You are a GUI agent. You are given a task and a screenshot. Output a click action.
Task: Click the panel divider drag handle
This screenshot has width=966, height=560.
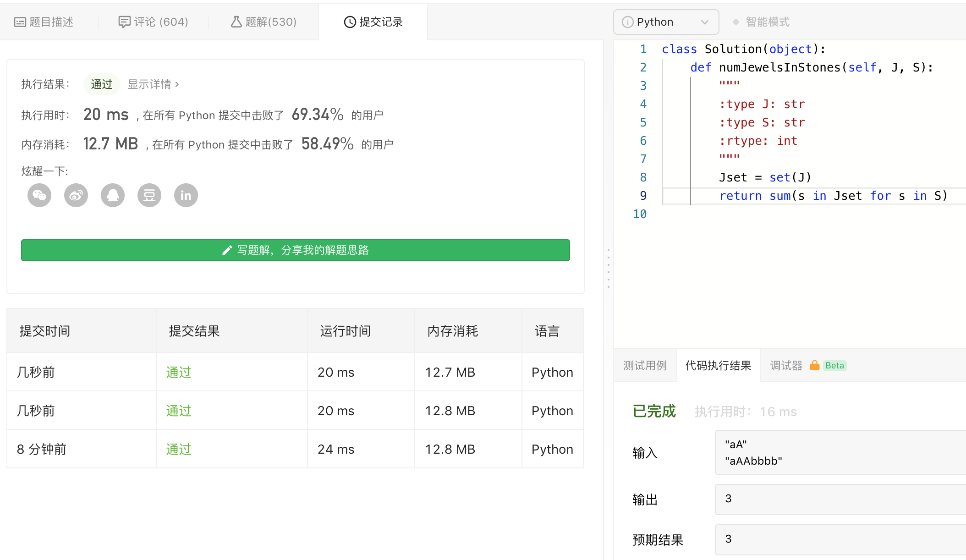pos(608,269)
